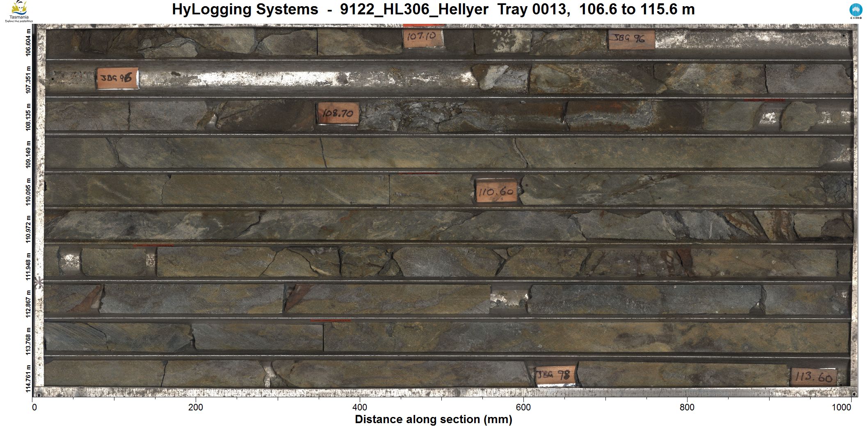Viewport: 868px width, 426px height.
Task: Select the 110.60 depth marker block
Action: (x=496, y=191)
